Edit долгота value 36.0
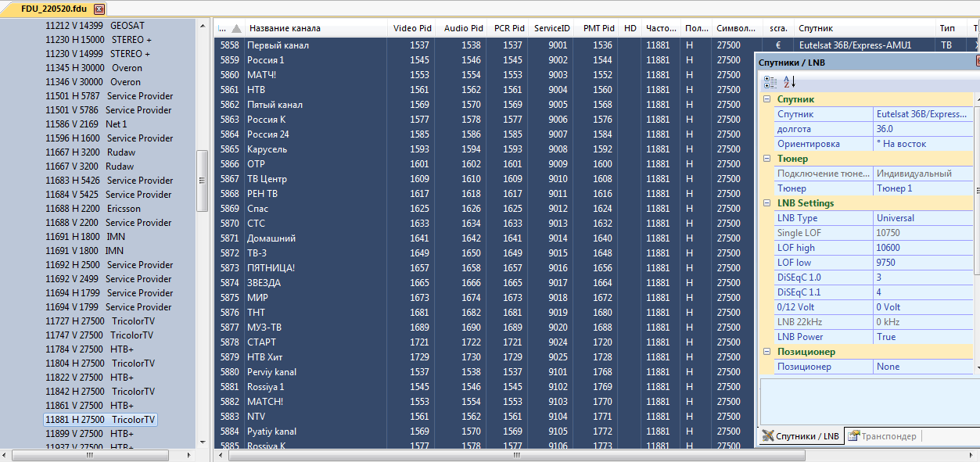980x462 pixels. click(923, 129)
